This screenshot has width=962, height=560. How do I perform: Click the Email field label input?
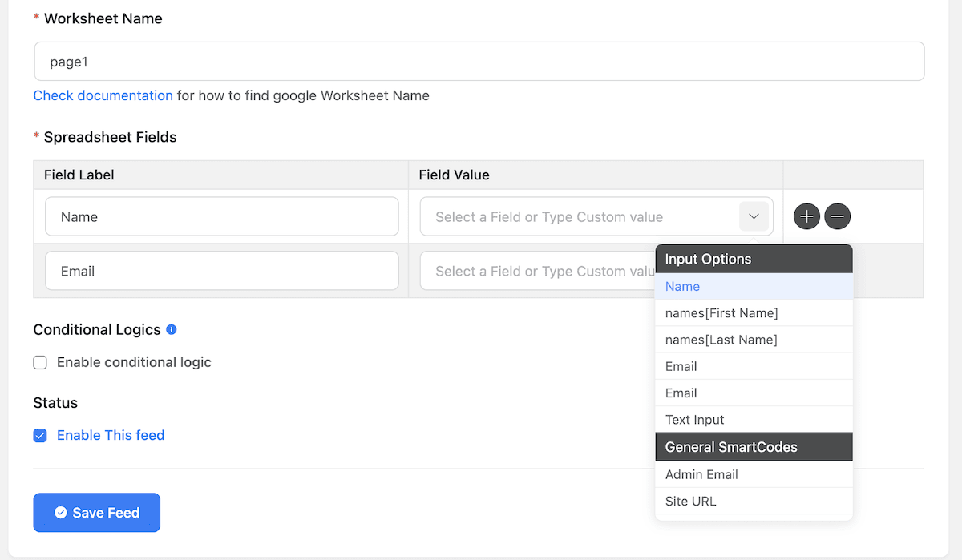[x=222, y=271]
